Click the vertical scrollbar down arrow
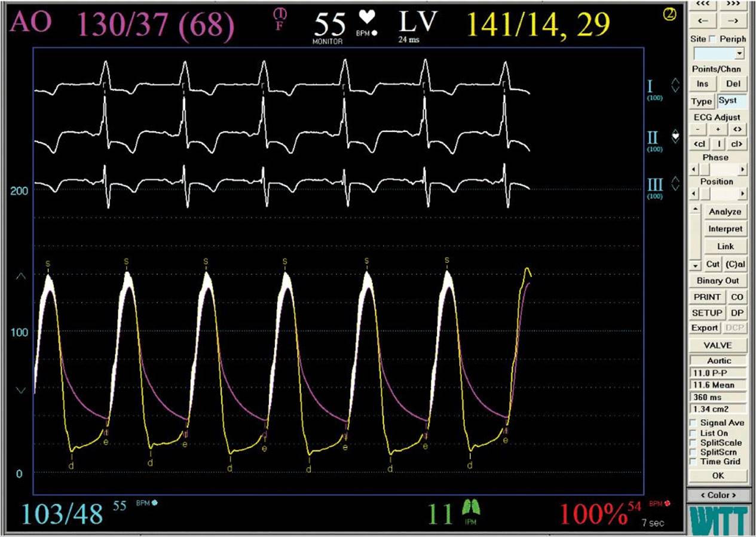The image size is (756, 537). (694, 265)
